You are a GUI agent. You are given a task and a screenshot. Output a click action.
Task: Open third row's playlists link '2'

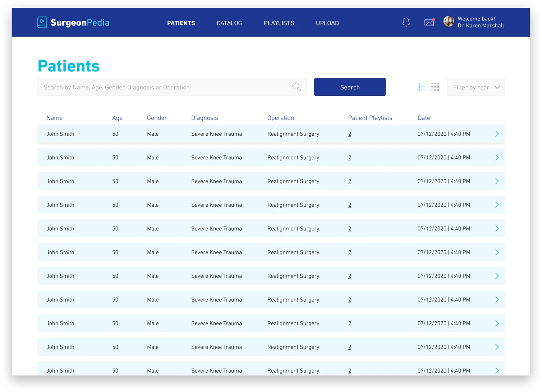(x=350, y=181)
